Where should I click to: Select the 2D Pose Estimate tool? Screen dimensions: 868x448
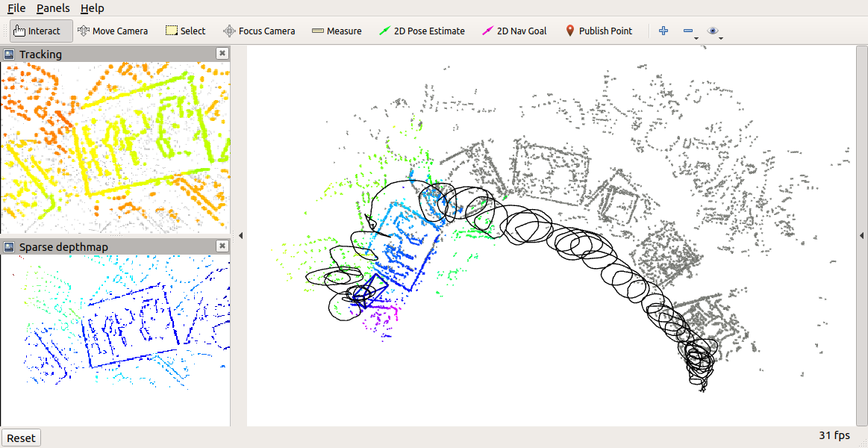point(422,31)
